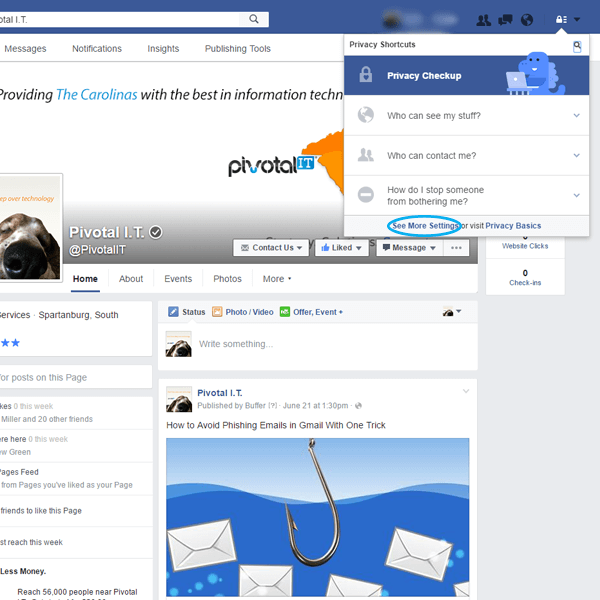Expand Who can contact me
600x600 pixels.
tap(466, 155)
